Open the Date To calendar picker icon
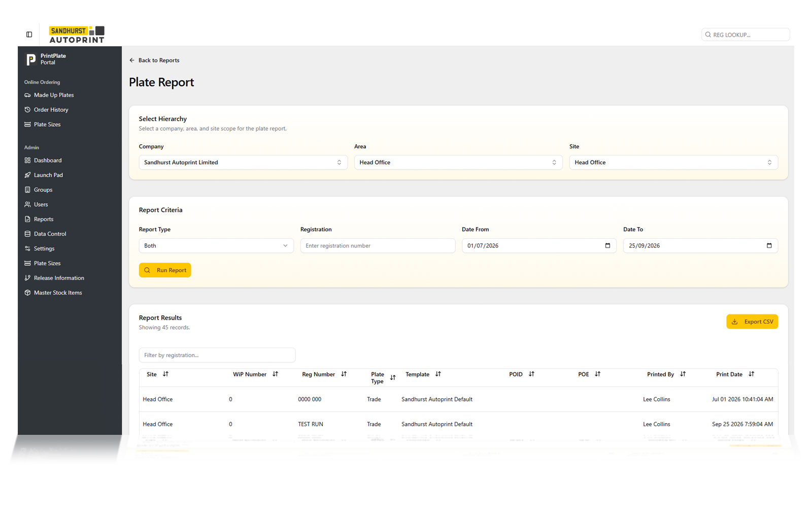This screenshot has width=812, height=508. 769,246
